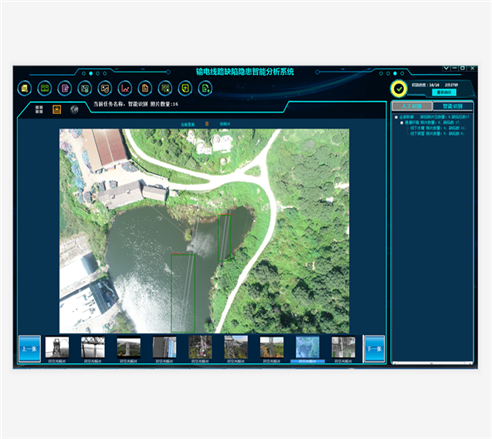The width and height of the screenshot is (492, 439).
Task: Select the highlighted aerial map thumbnail
Action: tap(307, 347)
